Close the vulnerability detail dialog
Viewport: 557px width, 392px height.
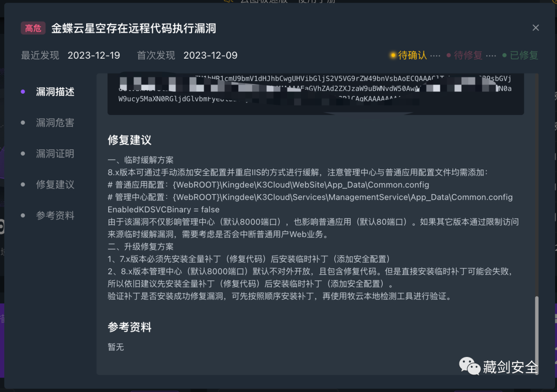coord(535,28)
